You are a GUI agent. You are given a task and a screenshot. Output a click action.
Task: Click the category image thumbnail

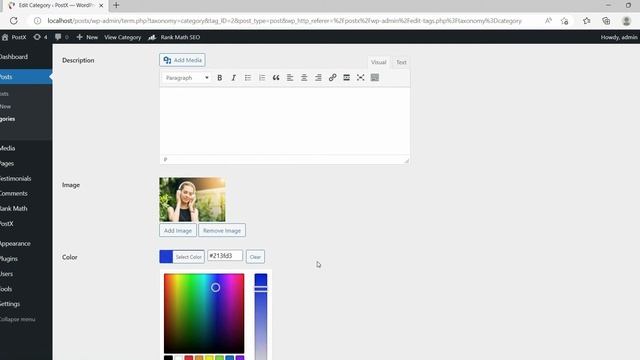pyautogui.click(x=192, y=200)
